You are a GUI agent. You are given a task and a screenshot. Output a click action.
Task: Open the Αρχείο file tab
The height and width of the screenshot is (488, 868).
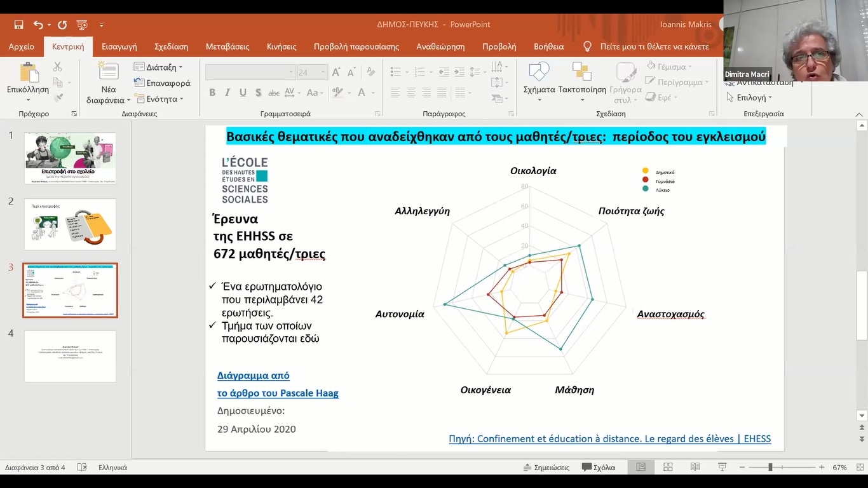(x=22, y=46)
